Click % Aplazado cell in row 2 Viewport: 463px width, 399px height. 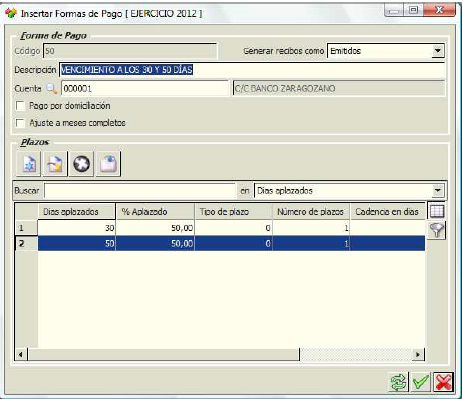click(x=155, y=244)
